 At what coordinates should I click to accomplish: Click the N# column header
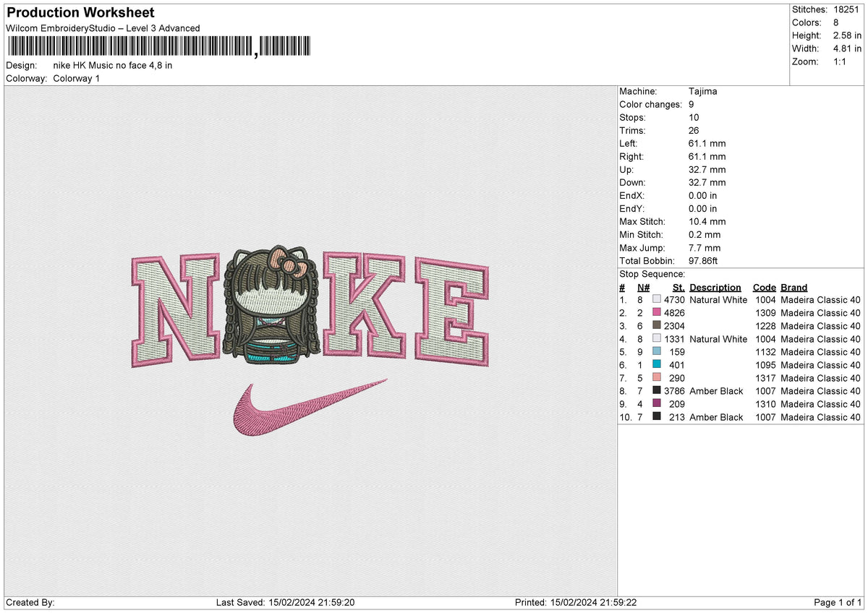click(644, 288)
